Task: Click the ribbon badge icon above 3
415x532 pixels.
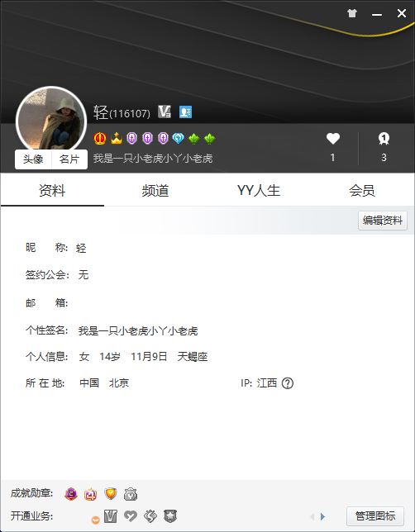Action: pyautogui.click(x=384, y=139)
